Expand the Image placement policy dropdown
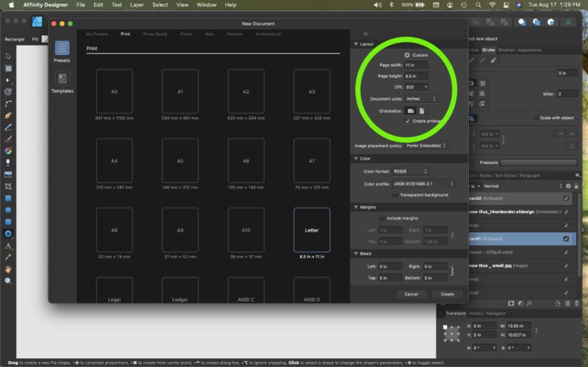The width and height of the screenshot is (588, 367). (426, 146)
